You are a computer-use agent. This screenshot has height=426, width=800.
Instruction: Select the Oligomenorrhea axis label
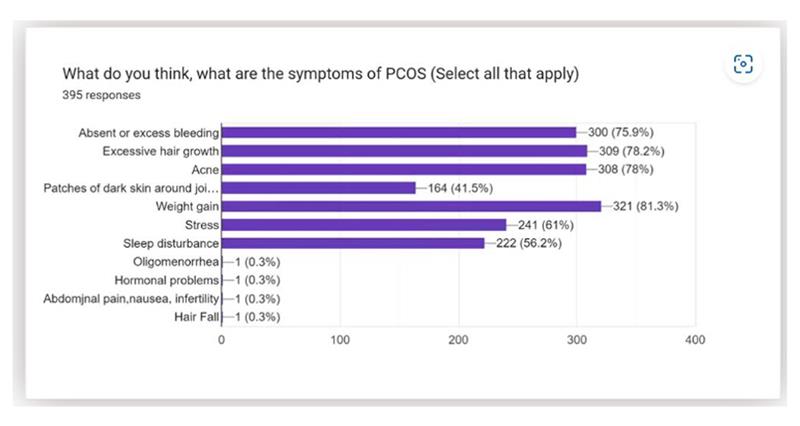point(175,262)
